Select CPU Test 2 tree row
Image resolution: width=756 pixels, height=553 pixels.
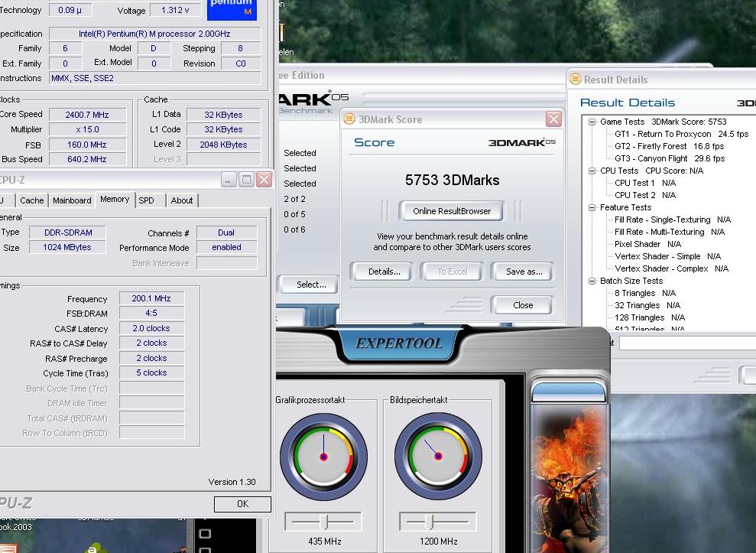(645, 195)
